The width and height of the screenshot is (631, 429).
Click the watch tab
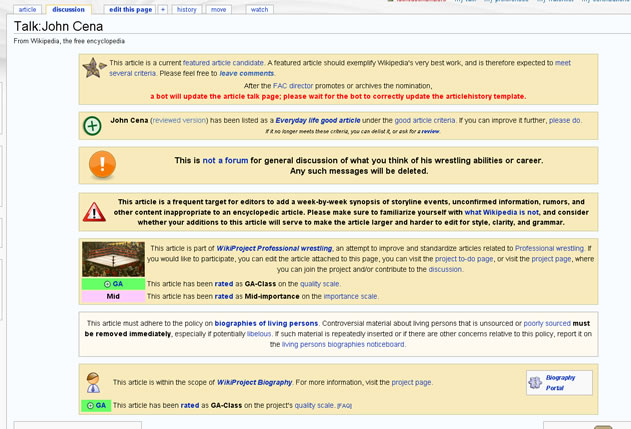260,9
